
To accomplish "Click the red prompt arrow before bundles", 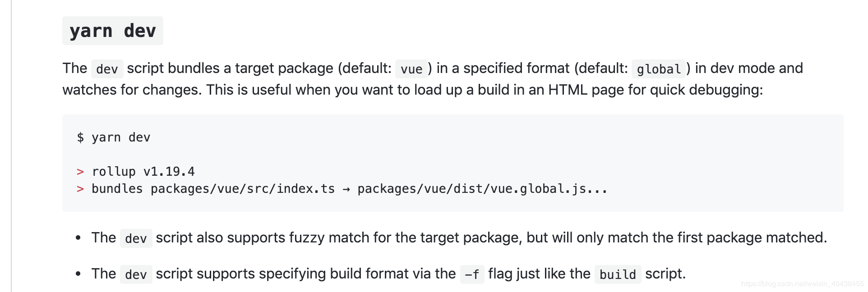I will point(80,189).
